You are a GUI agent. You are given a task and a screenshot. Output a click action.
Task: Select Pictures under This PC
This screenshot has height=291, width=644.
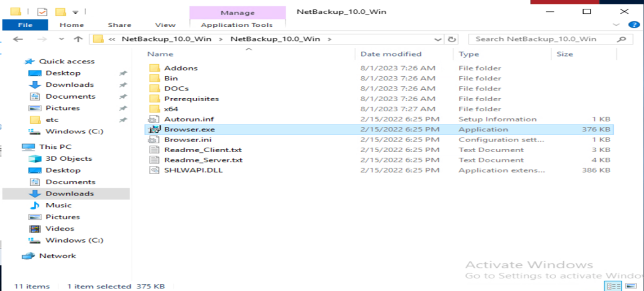[62, 217]
